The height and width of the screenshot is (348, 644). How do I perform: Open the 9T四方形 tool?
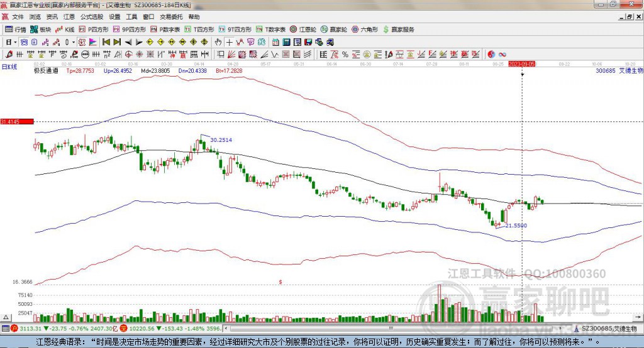(235, 30)
